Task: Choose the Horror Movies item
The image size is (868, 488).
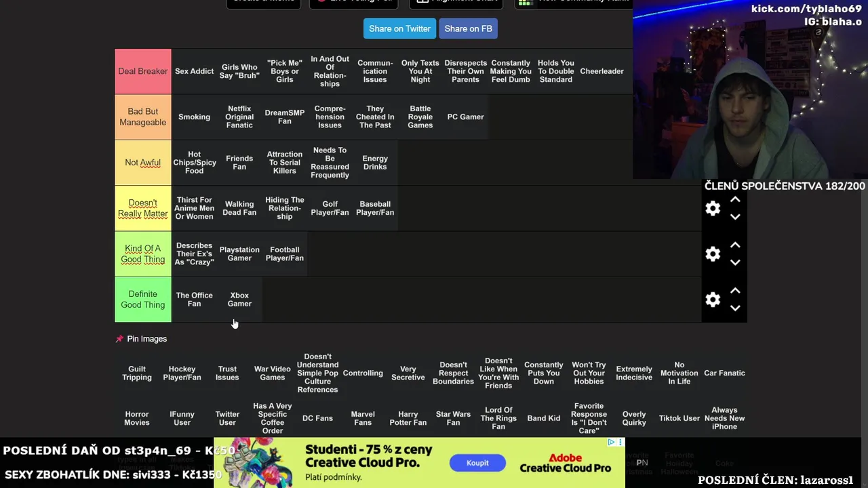Action: pos(137,418)
